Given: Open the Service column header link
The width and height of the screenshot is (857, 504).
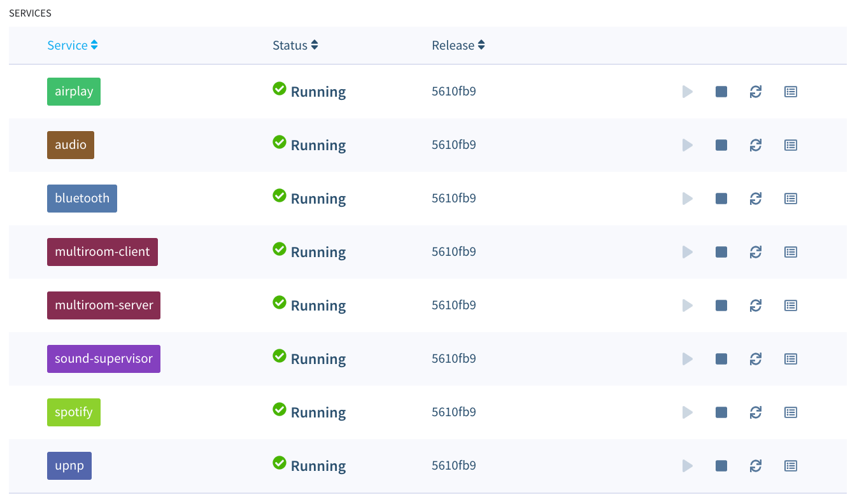Looking at the screenshot, I should click(67, 45).
